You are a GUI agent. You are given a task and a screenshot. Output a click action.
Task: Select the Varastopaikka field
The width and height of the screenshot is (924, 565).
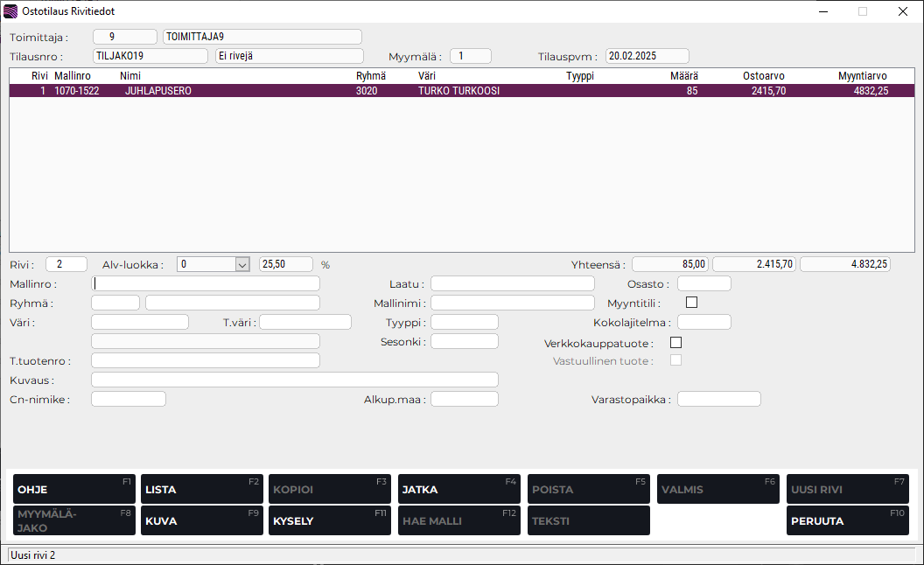pyautogui.click(x=718, y=399)
